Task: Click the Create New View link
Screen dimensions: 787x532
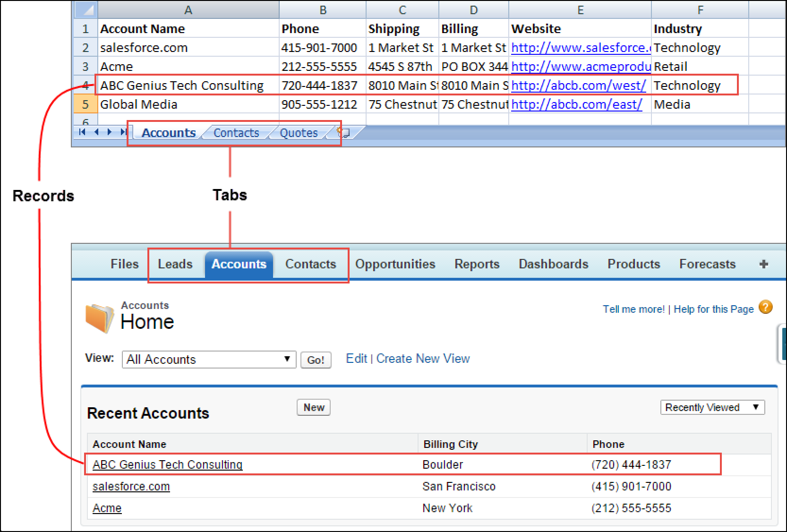Action: pyautogui.click(x=423, y=359)
